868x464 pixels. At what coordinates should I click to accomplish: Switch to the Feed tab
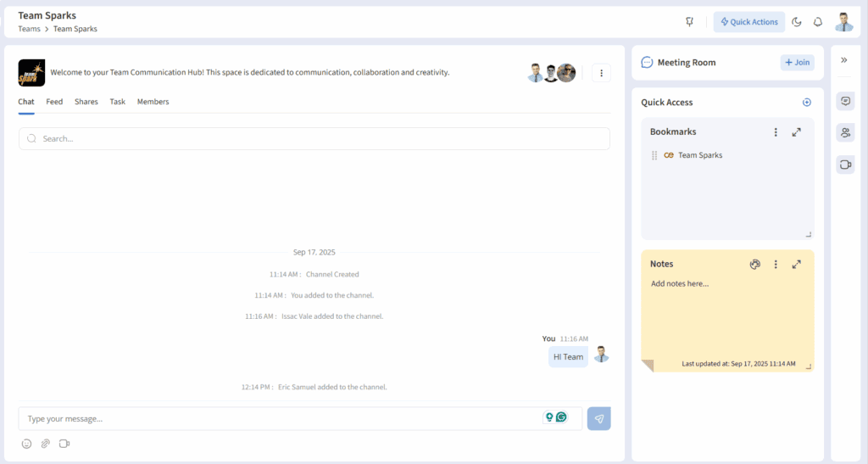tap(54, 102)
